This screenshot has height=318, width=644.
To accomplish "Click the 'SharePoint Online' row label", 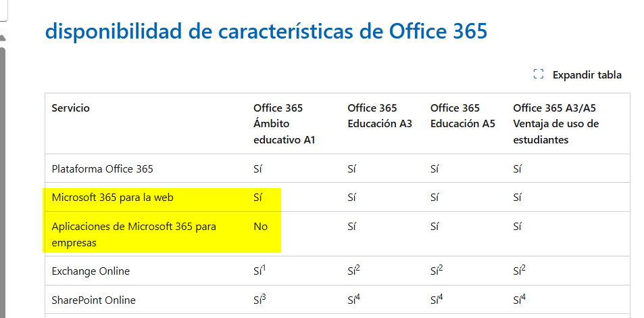I will (x=93, y=300).
